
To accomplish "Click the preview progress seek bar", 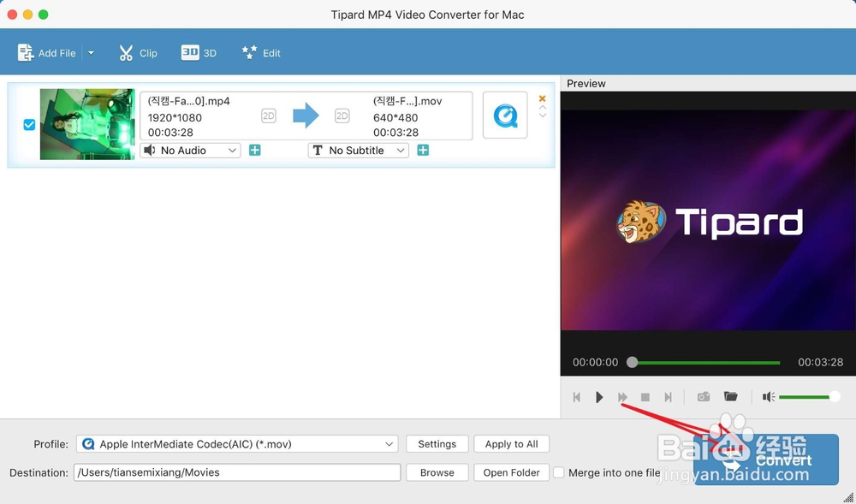I will point(706,362).
